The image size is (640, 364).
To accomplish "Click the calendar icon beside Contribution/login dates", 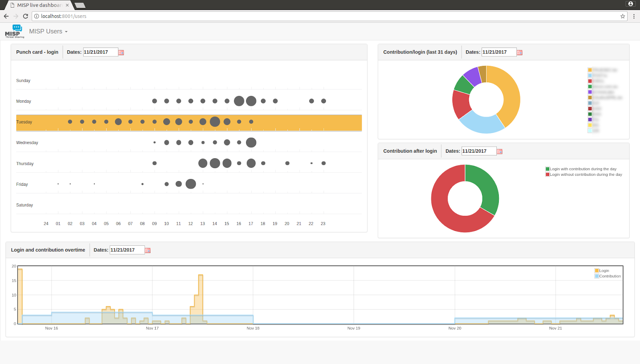I will point(520,52).
